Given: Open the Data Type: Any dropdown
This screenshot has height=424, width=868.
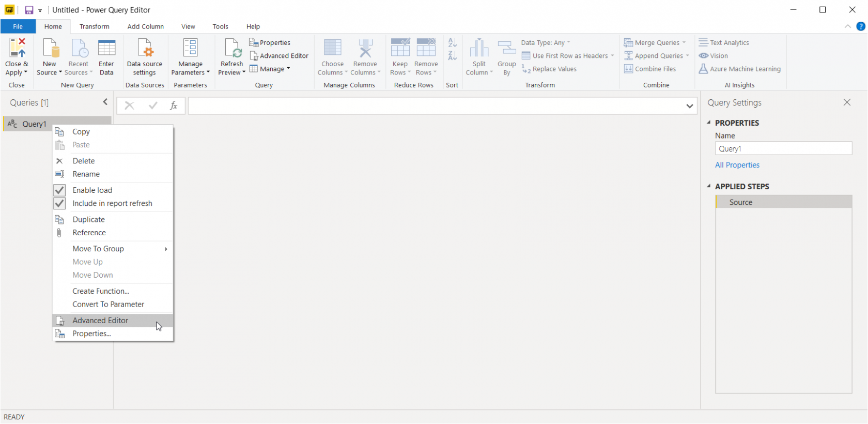Looking at the screenshot, I should (546, 42).
